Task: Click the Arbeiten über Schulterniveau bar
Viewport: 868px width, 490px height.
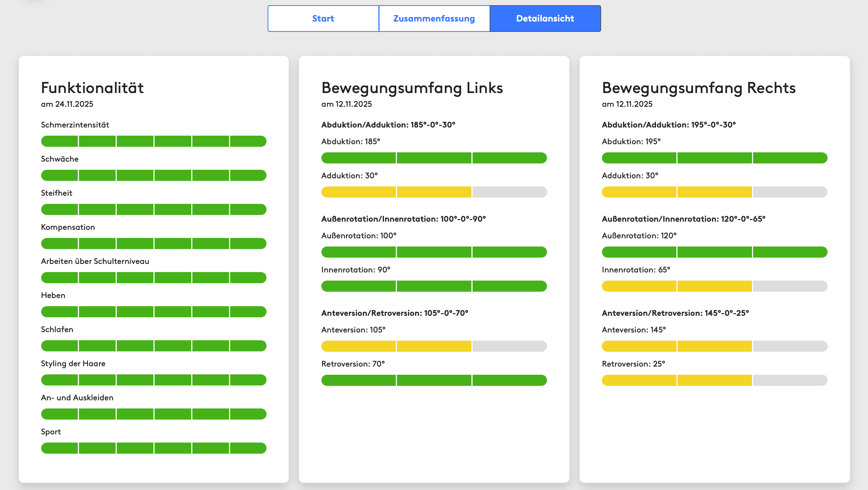Action: (x=153, y=278)
